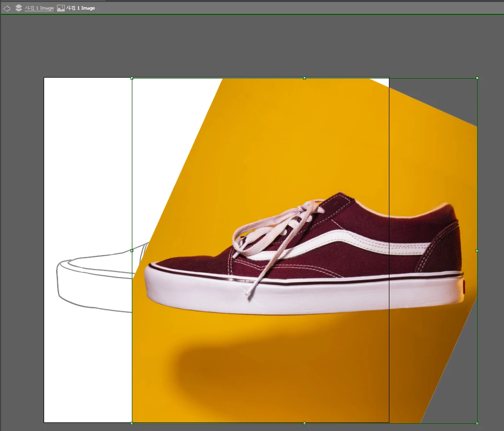This screenshot has width=504, height=431.
Task: Click the middle-right bounding box handle
Action: tap(477, 250)
